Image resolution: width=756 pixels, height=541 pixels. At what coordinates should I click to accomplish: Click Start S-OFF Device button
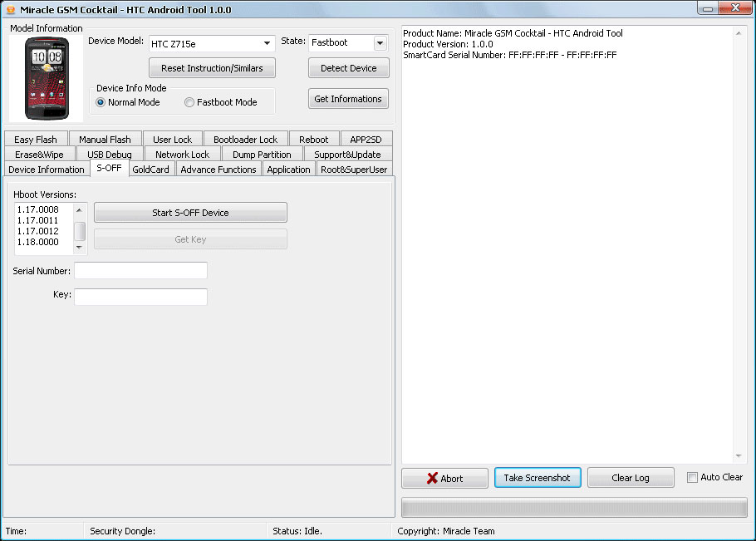click(x=190, y=213)
